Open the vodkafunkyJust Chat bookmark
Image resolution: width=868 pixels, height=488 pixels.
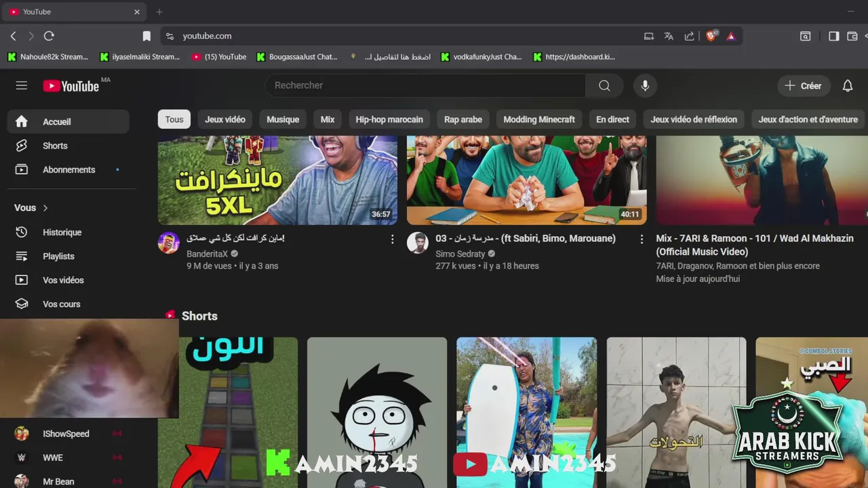481,57
